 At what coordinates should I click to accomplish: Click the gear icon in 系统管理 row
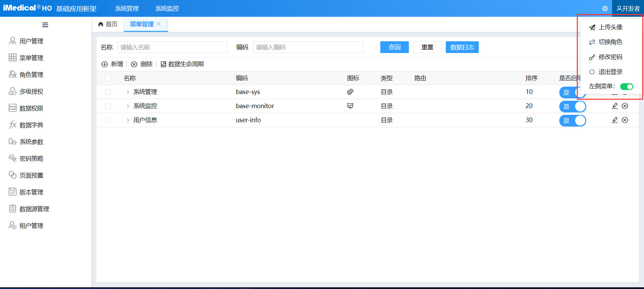350,92
